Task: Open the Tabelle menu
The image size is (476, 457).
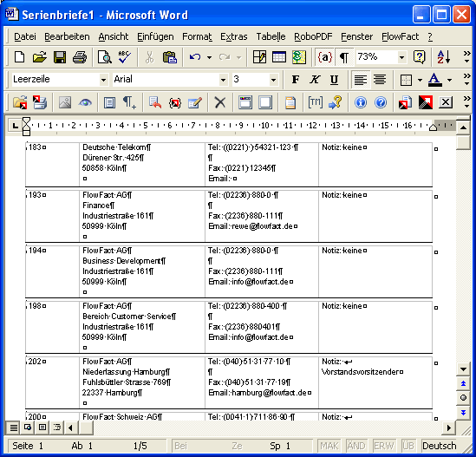Action: [x=271, y=36]
